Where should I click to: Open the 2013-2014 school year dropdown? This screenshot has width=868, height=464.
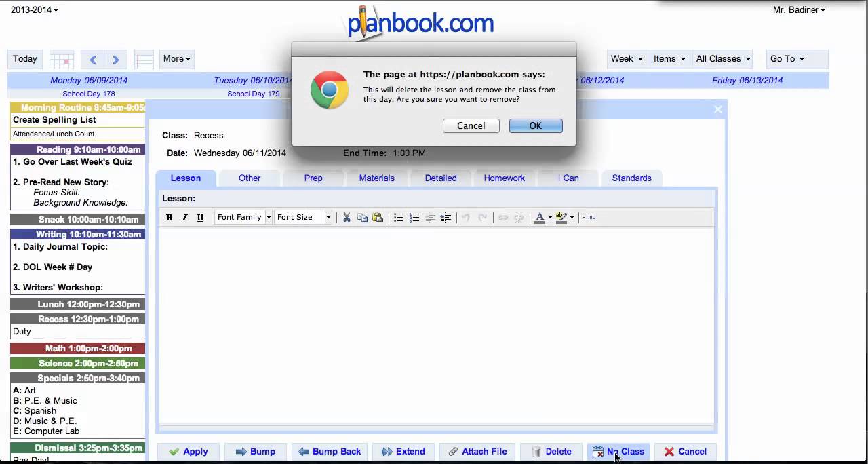coord(35,9)
